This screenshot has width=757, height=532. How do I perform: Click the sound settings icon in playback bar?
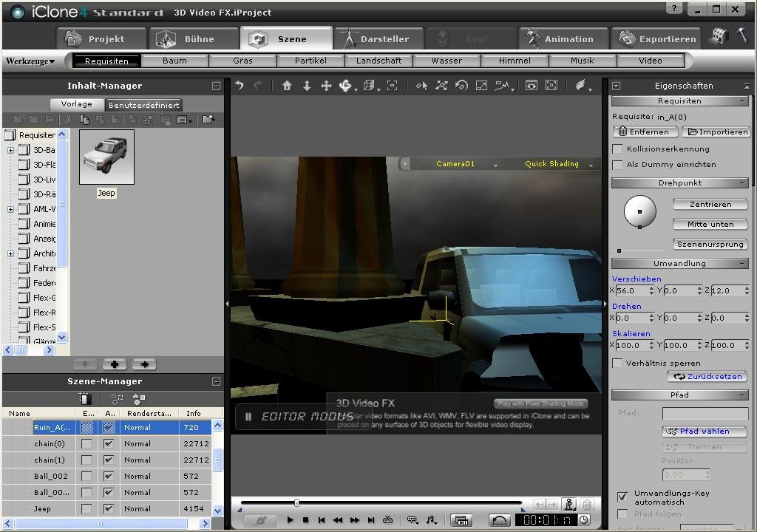tap(431, 520)
